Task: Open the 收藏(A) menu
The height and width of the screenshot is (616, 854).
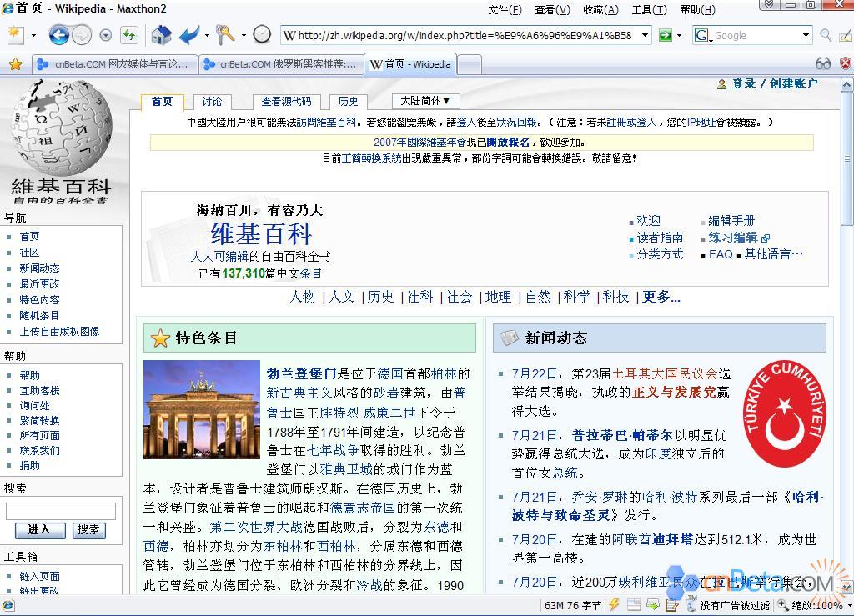Action: click(x=600, y=9)
